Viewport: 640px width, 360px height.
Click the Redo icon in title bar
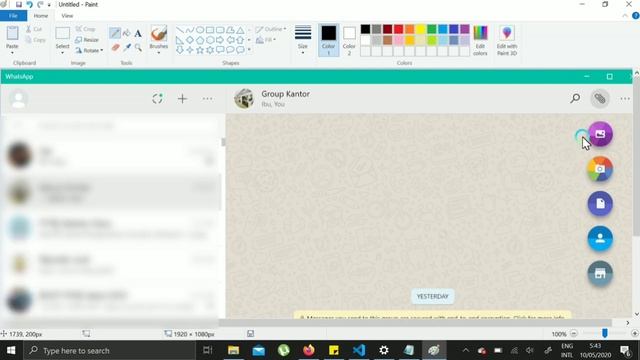pos(40,4)
